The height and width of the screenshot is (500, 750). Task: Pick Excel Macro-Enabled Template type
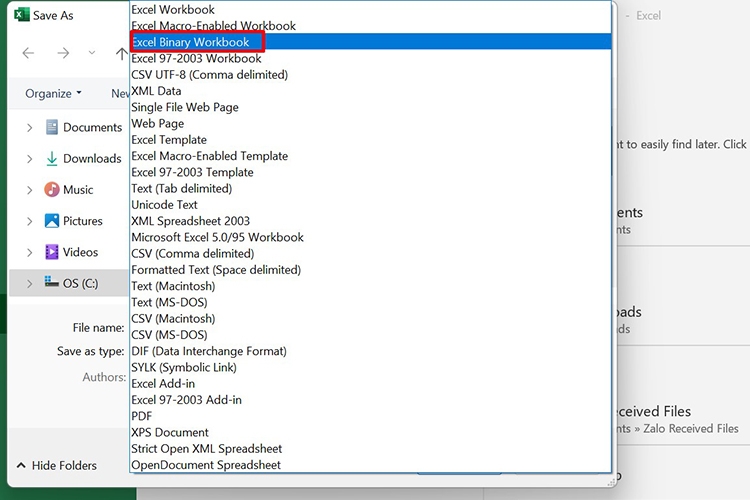(x=370, y=156)
